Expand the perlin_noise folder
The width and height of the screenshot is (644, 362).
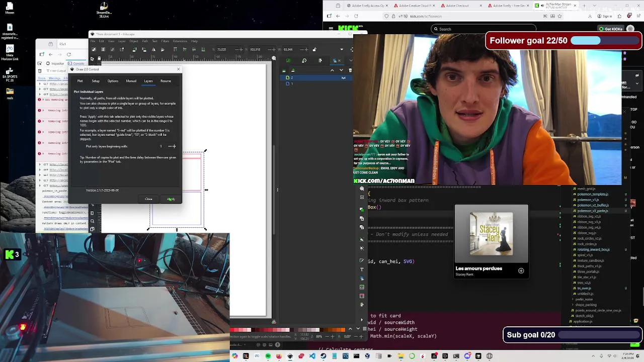[584, 299]
